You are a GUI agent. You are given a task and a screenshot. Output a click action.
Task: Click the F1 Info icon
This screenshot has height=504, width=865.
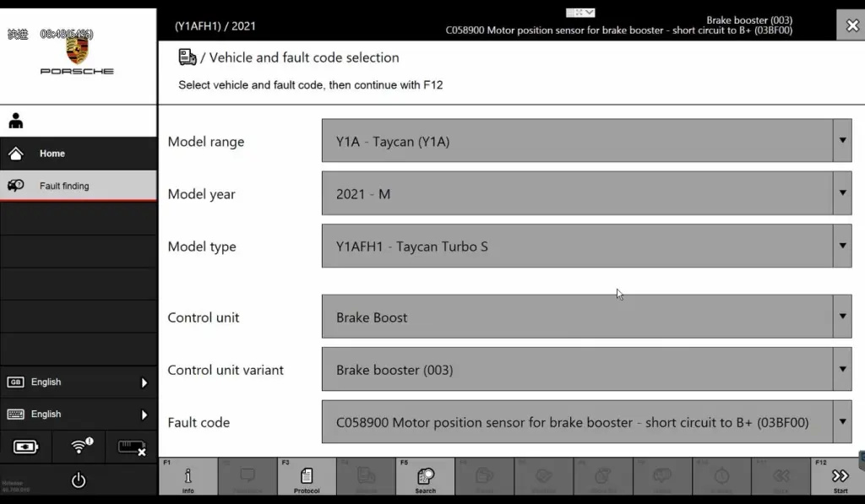(x=188, y=478)
